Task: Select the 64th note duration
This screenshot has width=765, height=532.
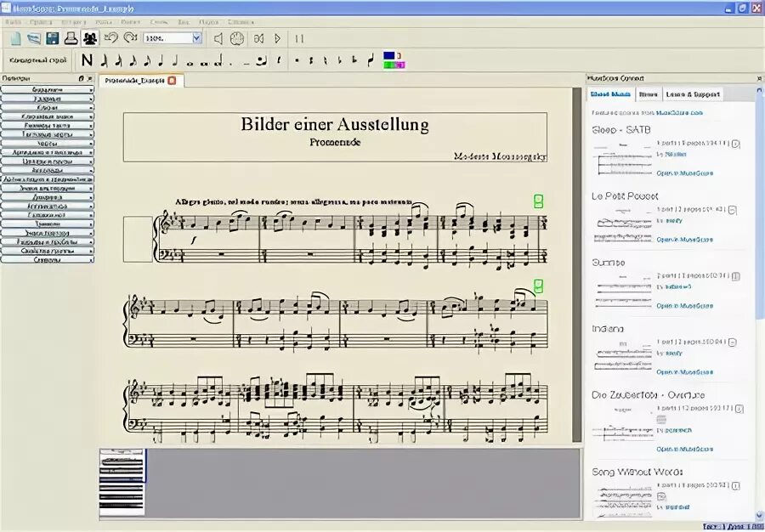Action: (x=104, y=61)
